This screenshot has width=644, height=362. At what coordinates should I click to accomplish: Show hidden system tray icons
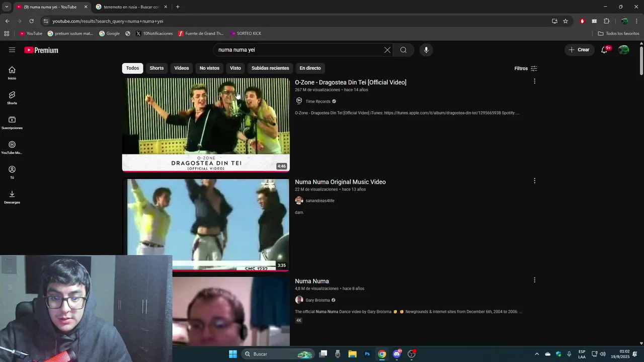536,354
